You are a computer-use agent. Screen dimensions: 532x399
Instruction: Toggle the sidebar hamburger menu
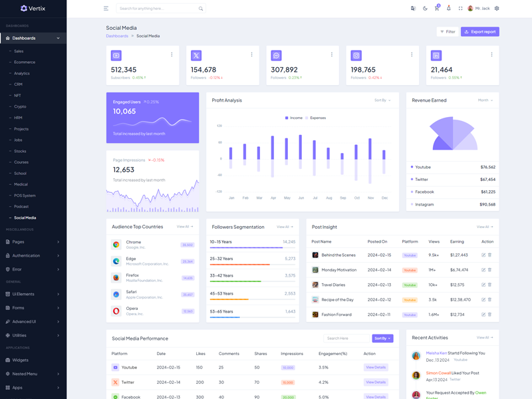coord(106,9)
